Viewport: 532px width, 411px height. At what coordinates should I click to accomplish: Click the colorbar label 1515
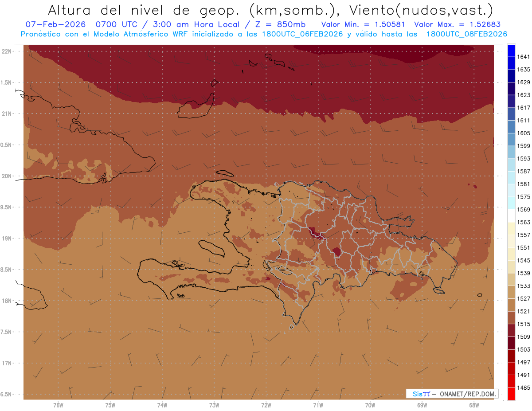click(524, 325)
